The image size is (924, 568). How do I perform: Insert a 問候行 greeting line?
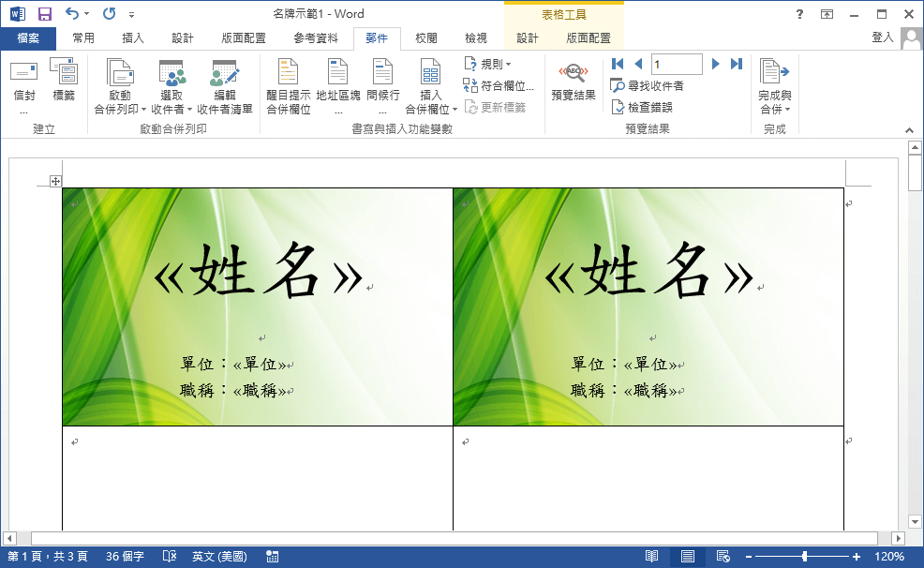click(381, 82)
